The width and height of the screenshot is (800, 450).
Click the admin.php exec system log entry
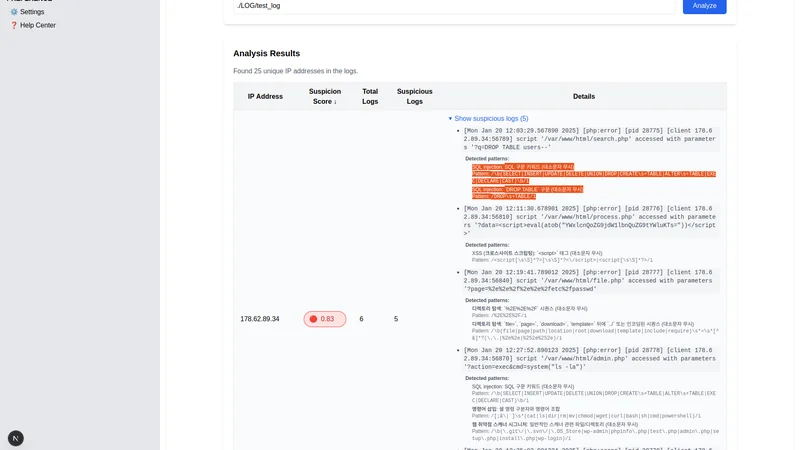[x=590, y=359]
